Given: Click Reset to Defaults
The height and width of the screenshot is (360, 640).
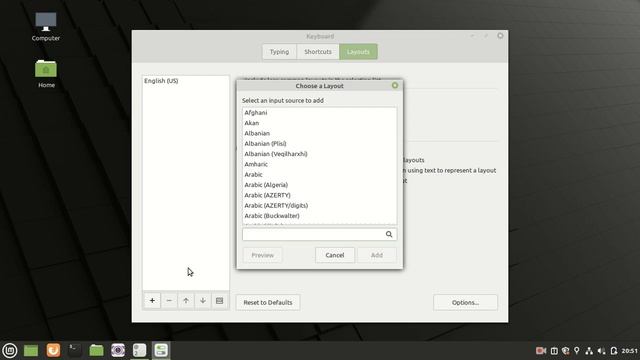Looking at the screenshot, I should point(268,302).
